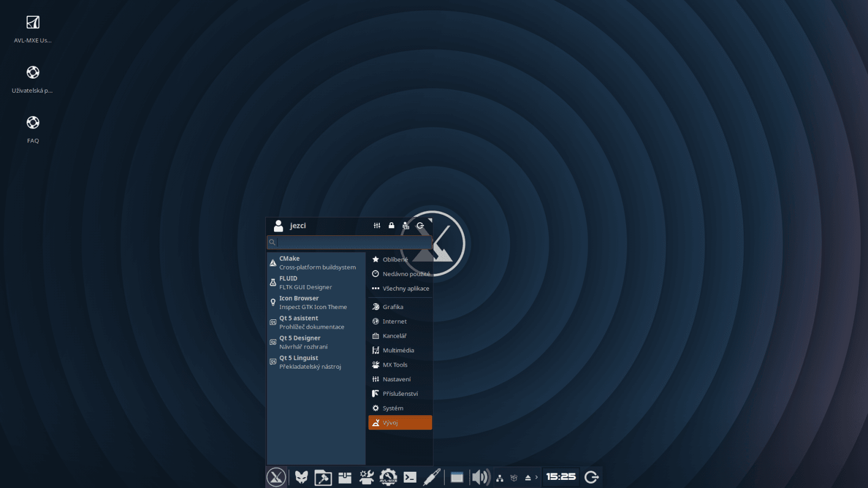Lock the screen using the padlock icon
This screenshot has height=488, width=868.
click(391, 226)
